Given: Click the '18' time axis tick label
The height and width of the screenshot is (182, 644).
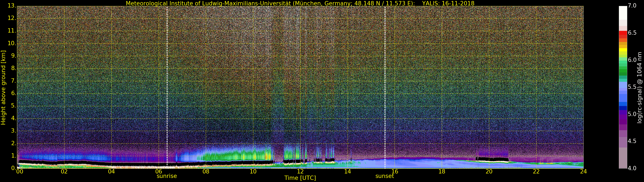Looking at the screenshot, I should tap(442, 172).
